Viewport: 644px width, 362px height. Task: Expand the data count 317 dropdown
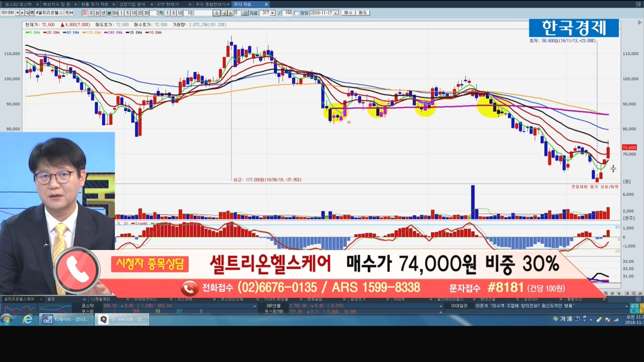coord(272,13)
